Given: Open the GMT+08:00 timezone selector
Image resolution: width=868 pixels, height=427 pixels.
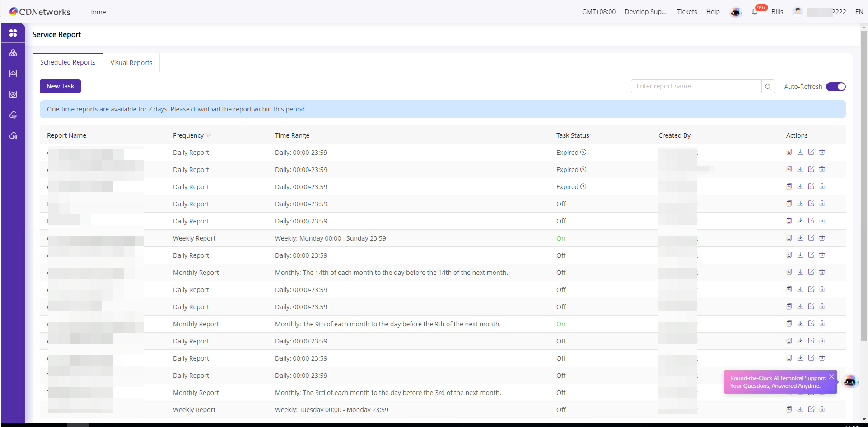Looking at the screenshot, I should click(x=598, y=12).
